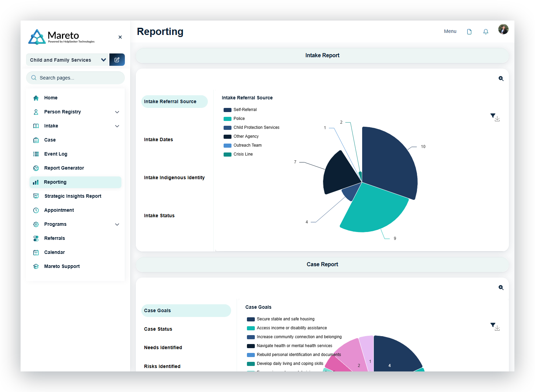535x392 pixels.
Task: Open Strategic Insights Report
Action: (73, 196)
